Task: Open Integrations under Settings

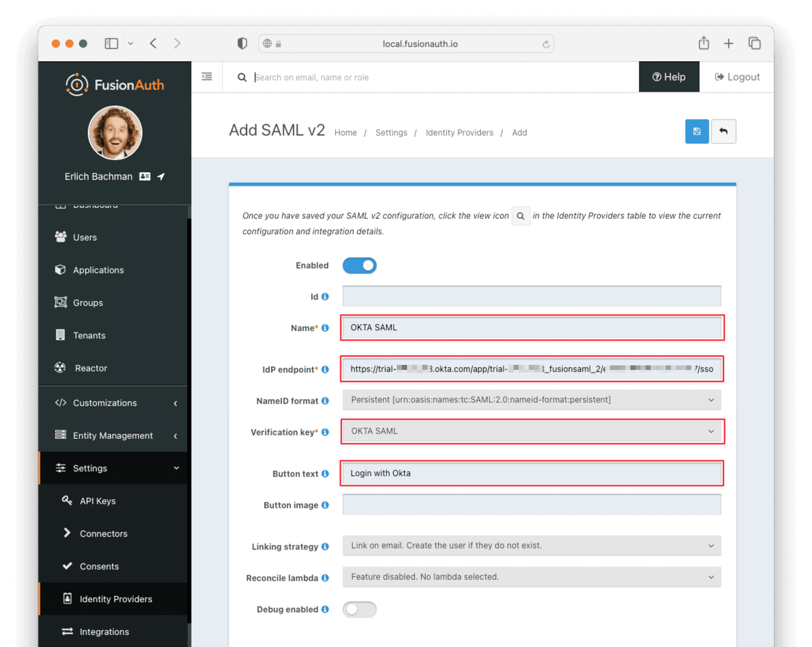Action: pos(113,632)
